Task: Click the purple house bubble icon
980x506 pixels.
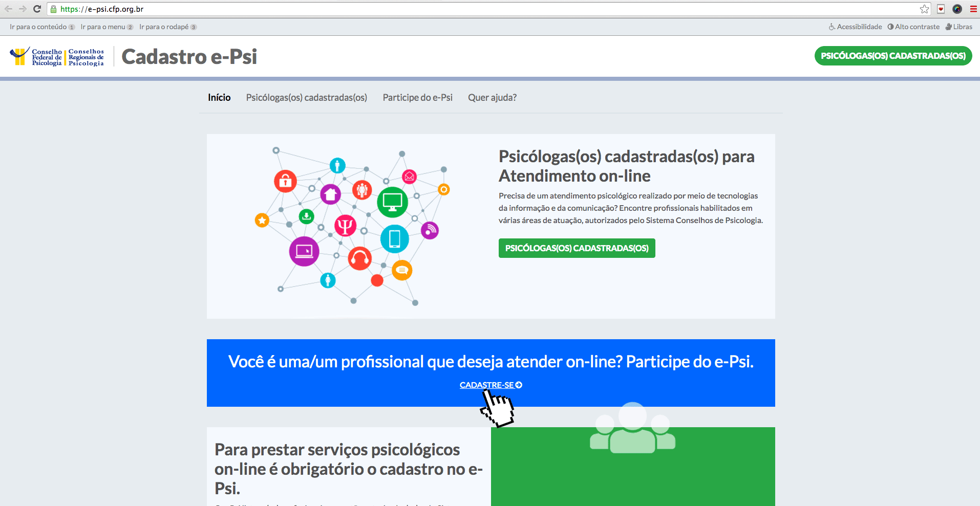Action: [330, 194]
